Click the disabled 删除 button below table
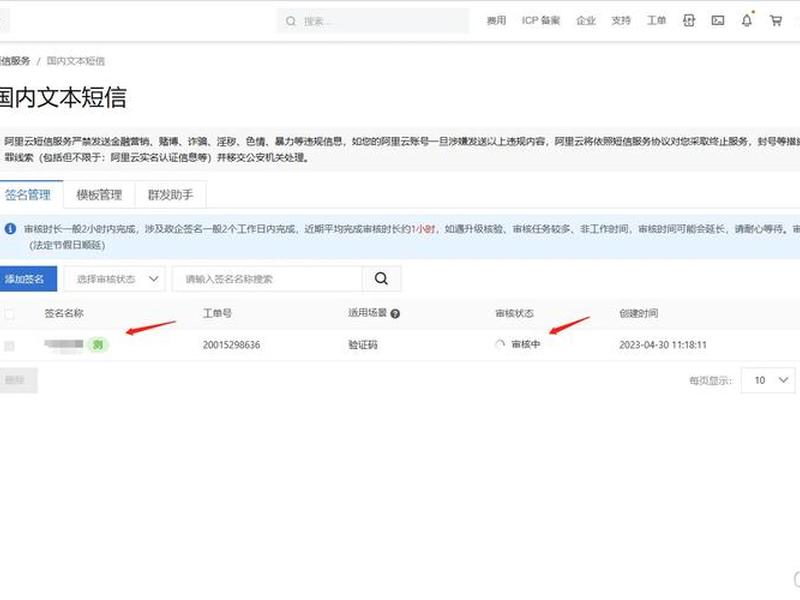Screen dimensions: 800x600 tap(18, 380)
